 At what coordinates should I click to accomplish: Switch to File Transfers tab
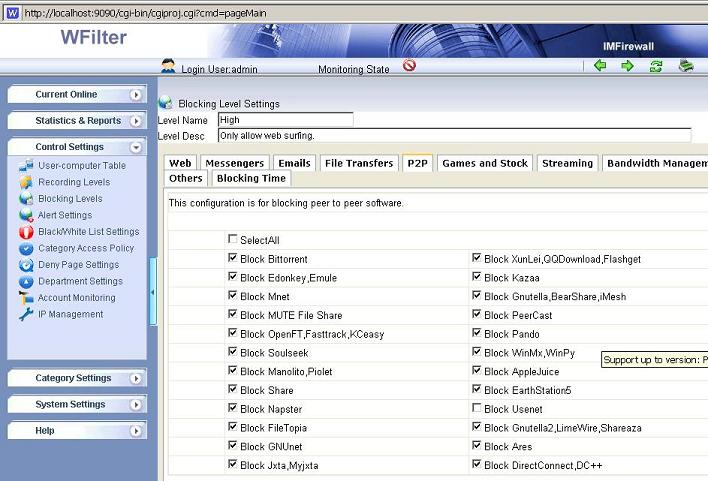pos(359,163)
